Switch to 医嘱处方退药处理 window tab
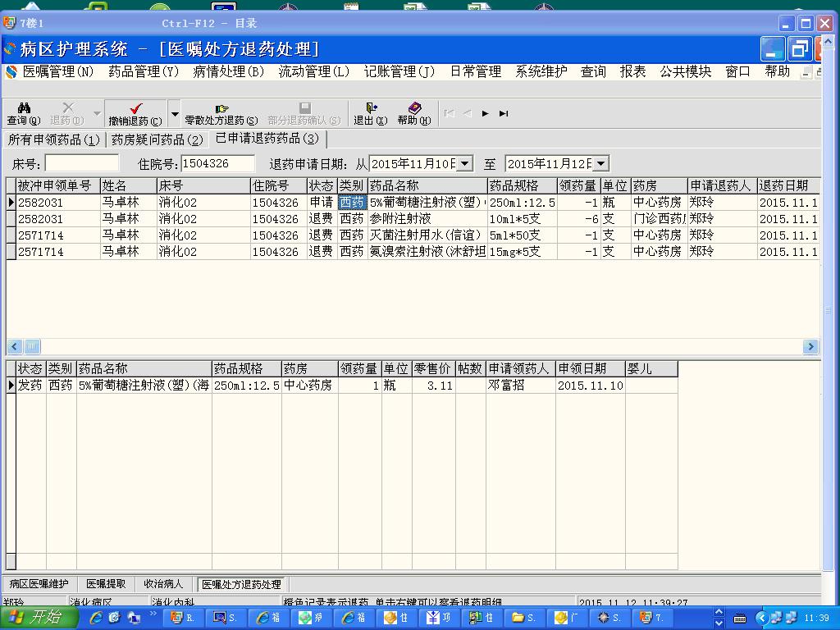 (x=241, y=584)
